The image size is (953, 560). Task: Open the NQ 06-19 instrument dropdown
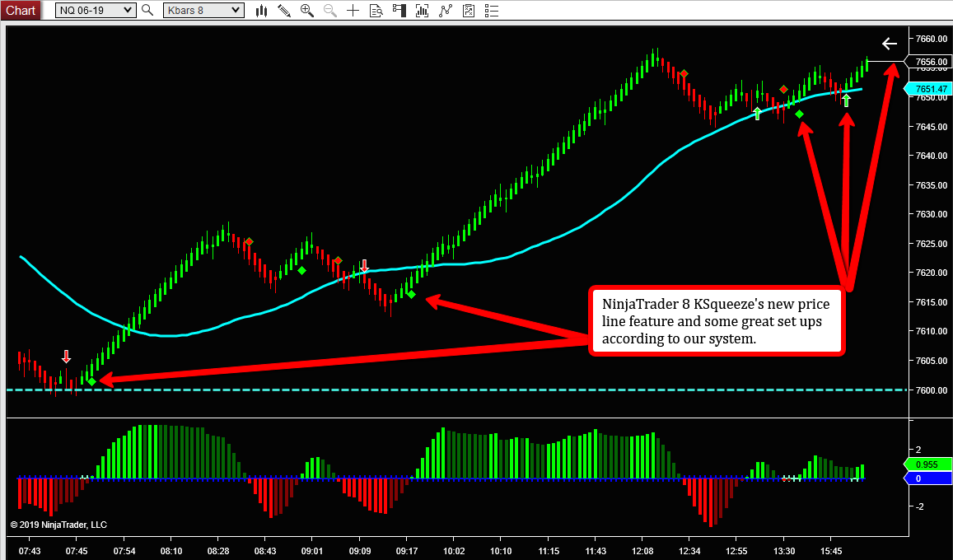(x=96, y=10)
